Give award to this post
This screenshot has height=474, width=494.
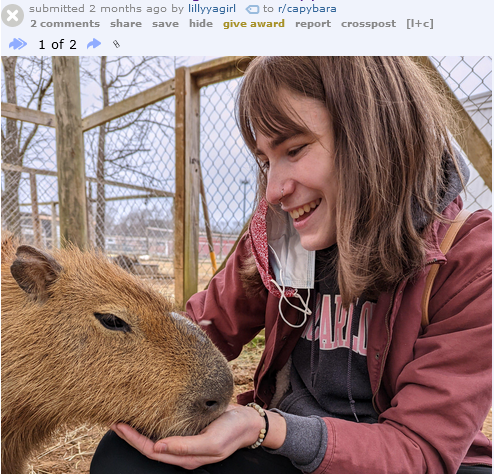[254, 24]
